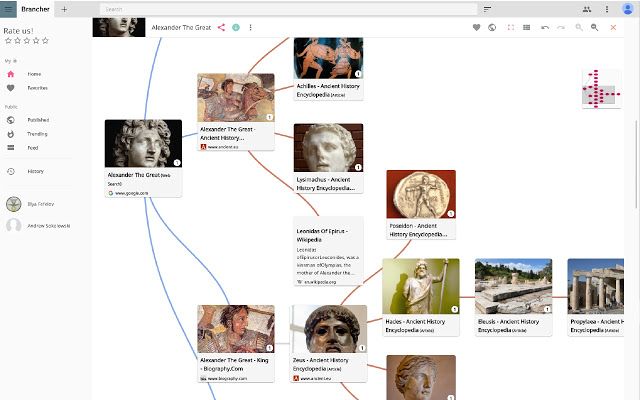The image size is (640, 400).
Task: Open Propylaea Ancient History card
Action: coord(596,297)
